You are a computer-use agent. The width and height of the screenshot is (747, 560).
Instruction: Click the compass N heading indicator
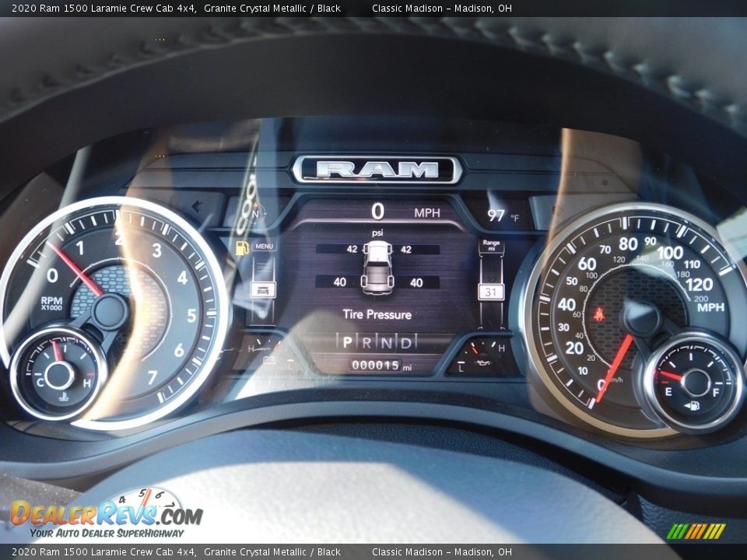[x=255, y=212]
